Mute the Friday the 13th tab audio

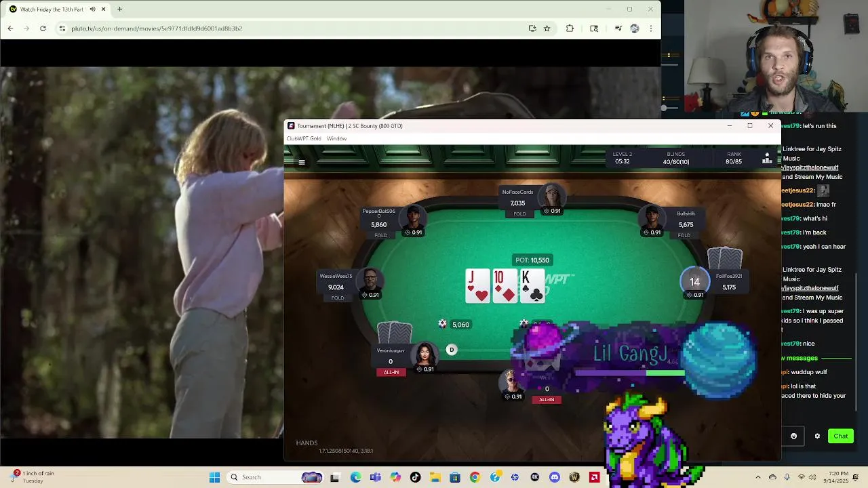(x=92, y=9)
